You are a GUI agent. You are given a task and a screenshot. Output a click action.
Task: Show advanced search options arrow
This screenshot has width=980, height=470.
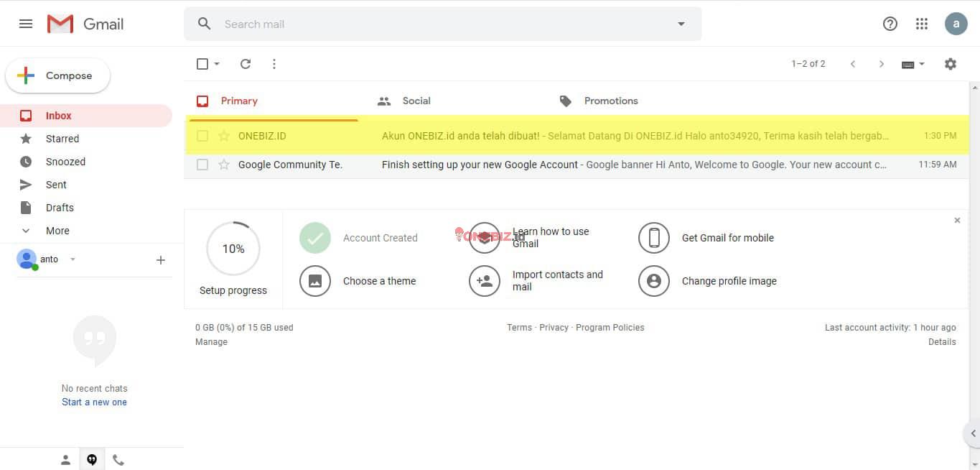681,24
